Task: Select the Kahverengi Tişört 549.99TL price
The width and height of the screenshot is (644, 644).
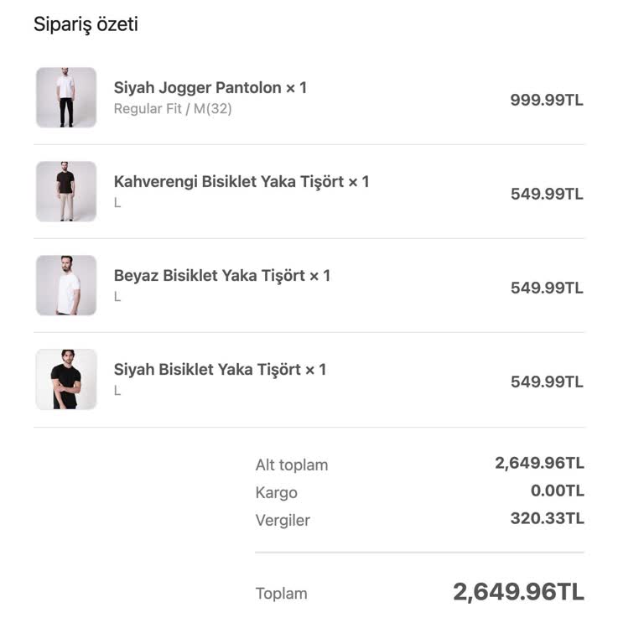Action: click(x=546, y=194)
